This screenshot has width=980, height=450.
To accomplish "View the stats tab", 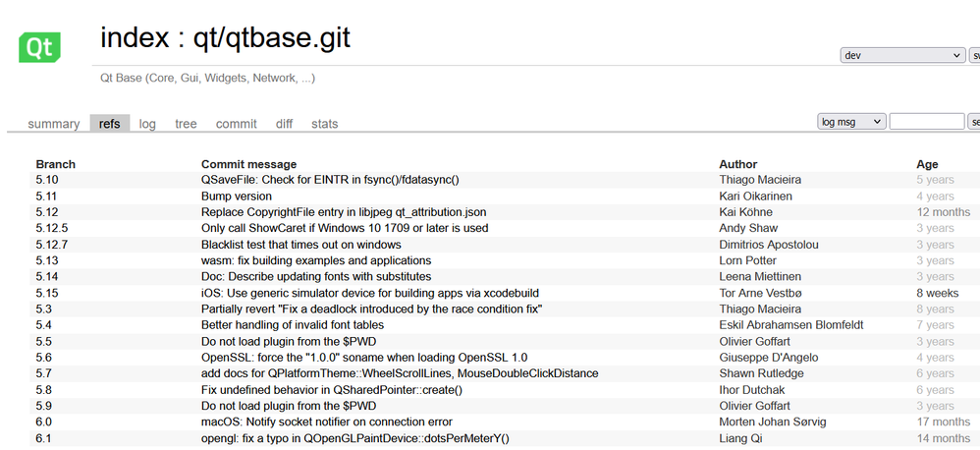I will (x=324, y=124).
